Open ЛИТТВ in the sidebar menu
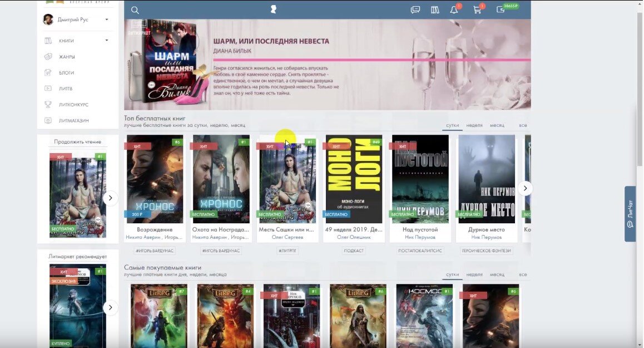The height and width of the screenshot is (348, 644). 66,89
